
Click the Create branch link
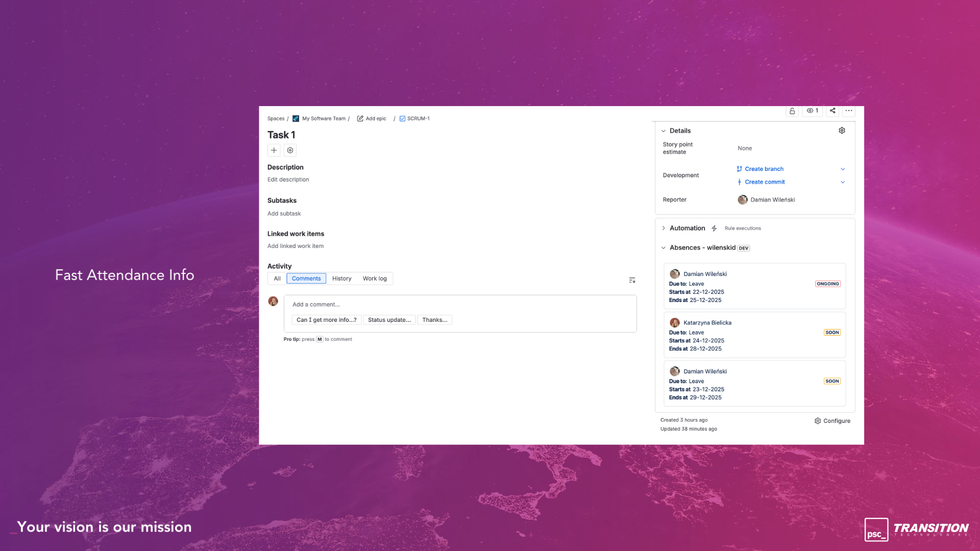[764, 169]
